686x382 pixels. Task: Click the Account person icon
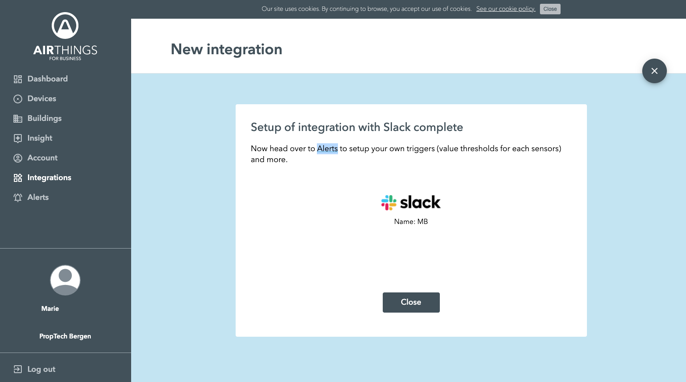pyautogui.click(x=18, y=158)
